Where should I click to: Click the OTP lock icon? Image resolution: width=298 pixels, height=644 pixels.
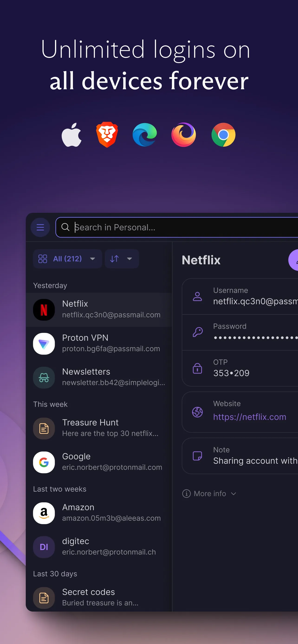pos(198,368)
